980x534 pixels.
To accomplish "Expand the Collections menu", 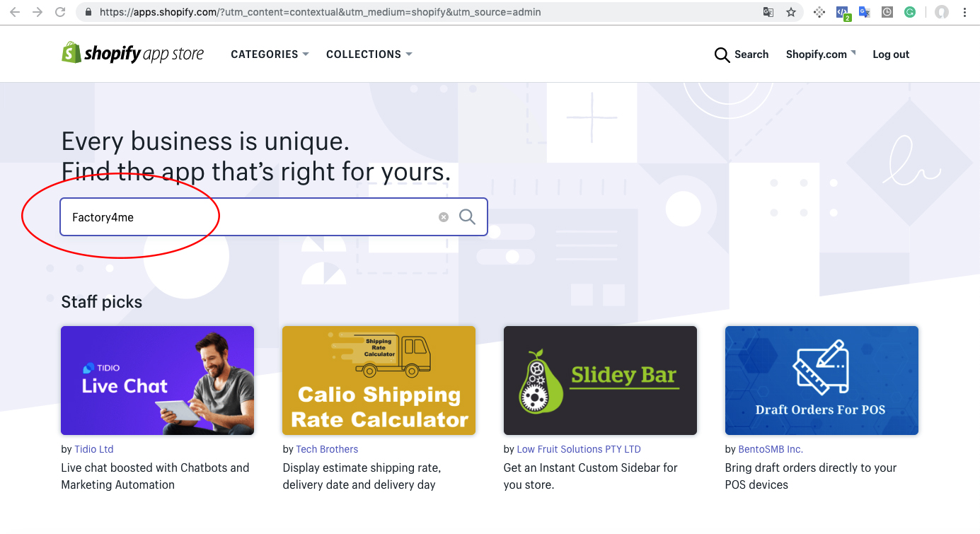I will (369, 54).
